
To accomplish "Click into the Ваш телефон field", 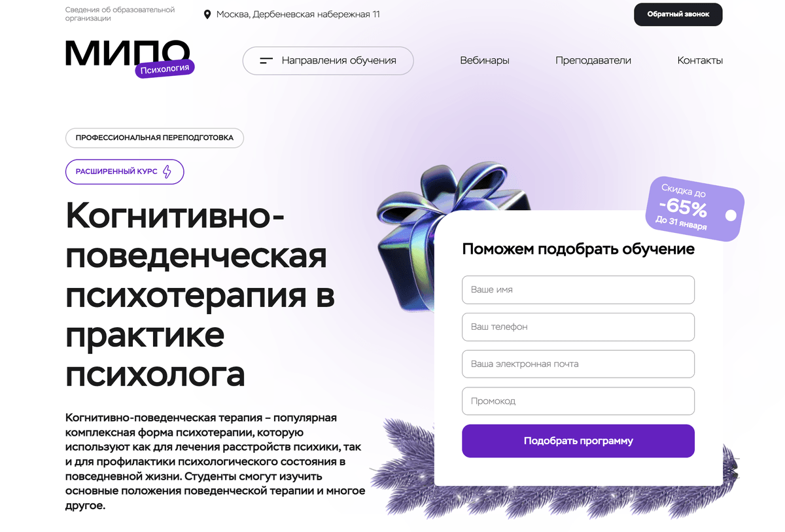I will (578, 327).
